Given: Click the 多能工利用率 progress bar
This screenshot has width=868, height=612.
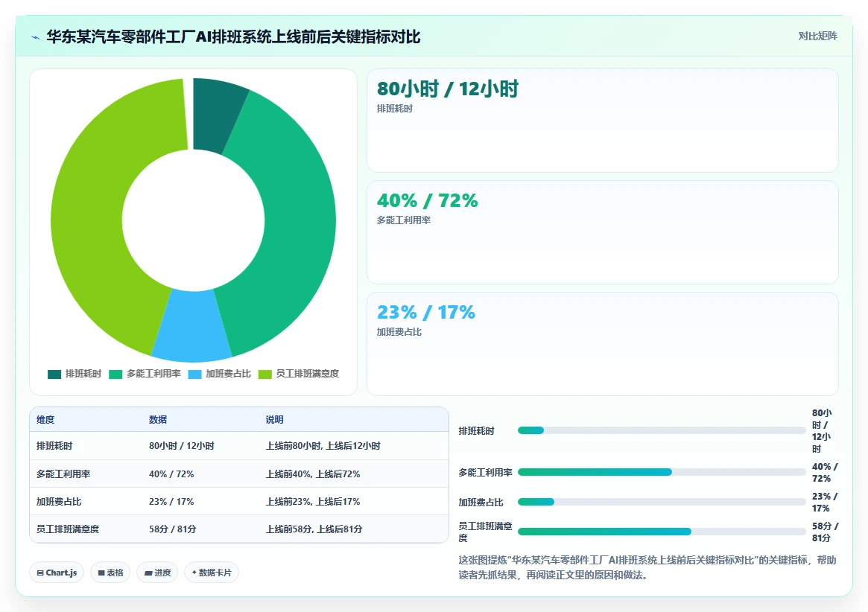Looking at the screenshot, I should [662, 472].
